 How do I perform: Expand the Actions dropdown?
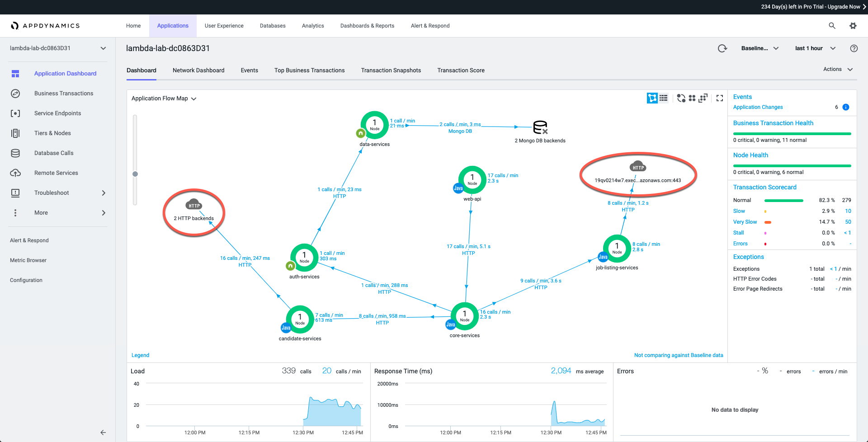coord(838,69)
